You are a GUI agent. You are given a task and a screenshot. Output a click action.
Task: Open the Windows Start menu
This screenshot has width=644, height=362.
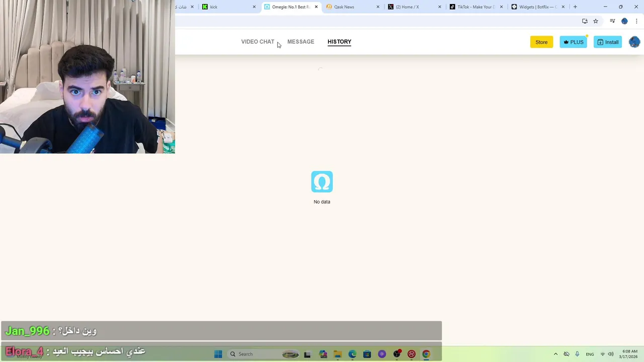[x=218, y=354]
